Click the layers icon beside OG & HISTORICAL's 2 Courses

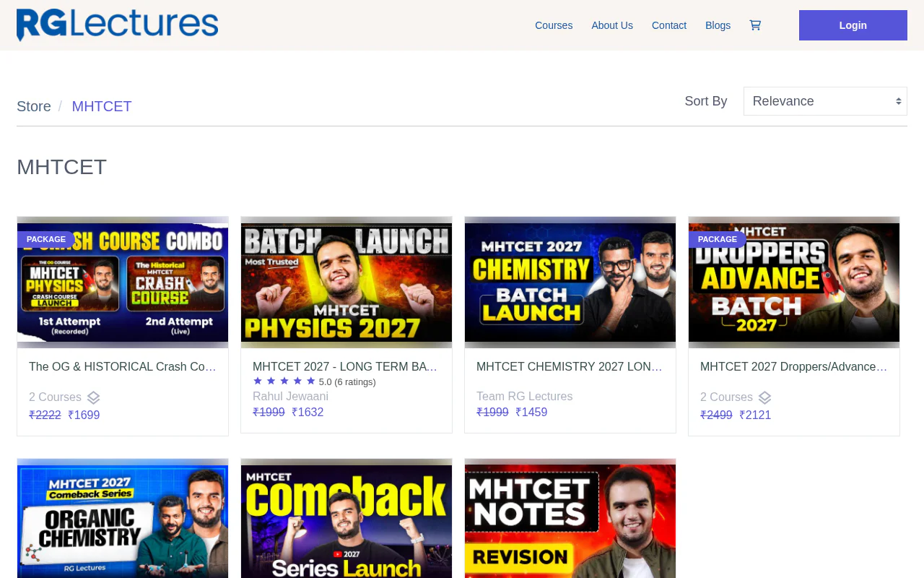pos(94,397)
